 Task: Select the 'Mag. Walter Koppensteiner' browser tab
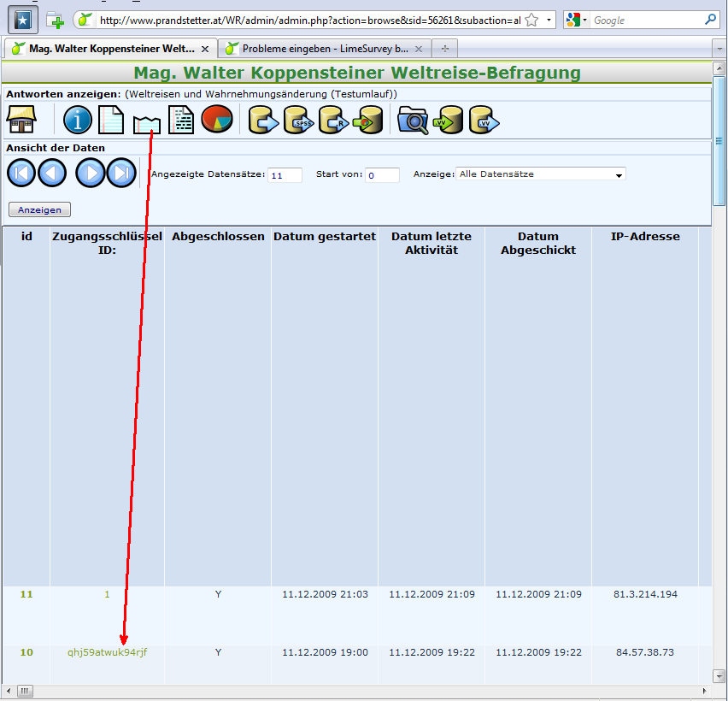click(x=111, y=49)
